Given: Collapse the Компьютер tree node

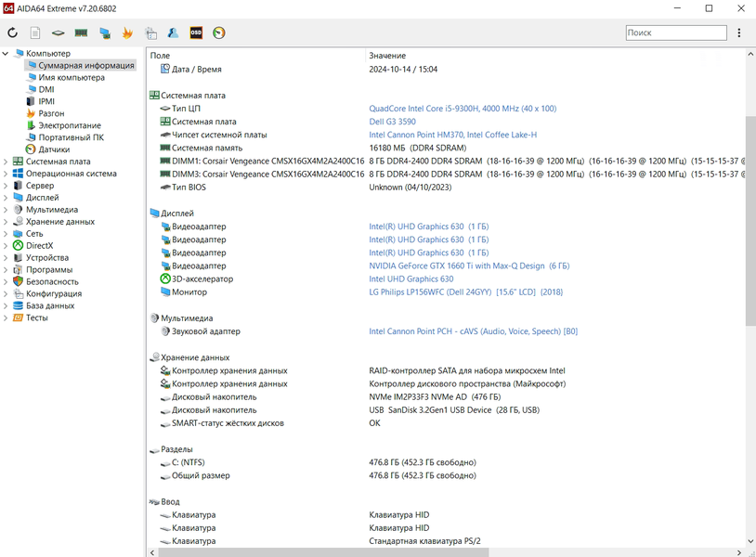Looking at the screenshot, I should (x=6, y=54).
